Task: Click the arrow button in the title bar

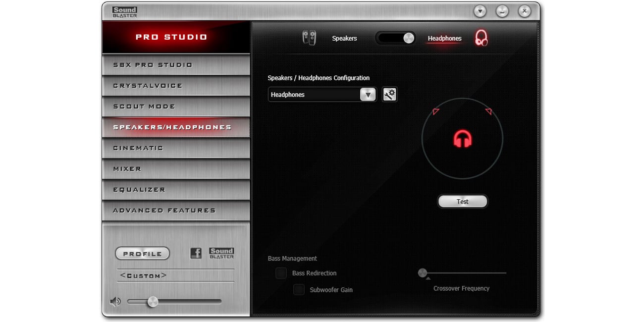Action: 480,10
